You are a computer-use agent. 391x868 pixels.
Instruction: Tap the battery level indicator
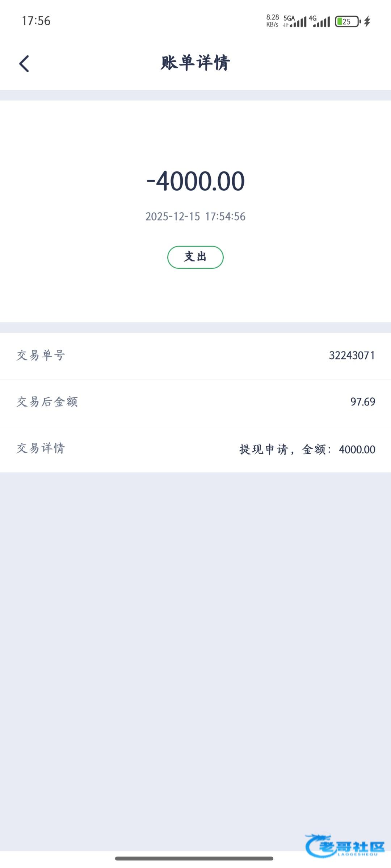(347, 22)
